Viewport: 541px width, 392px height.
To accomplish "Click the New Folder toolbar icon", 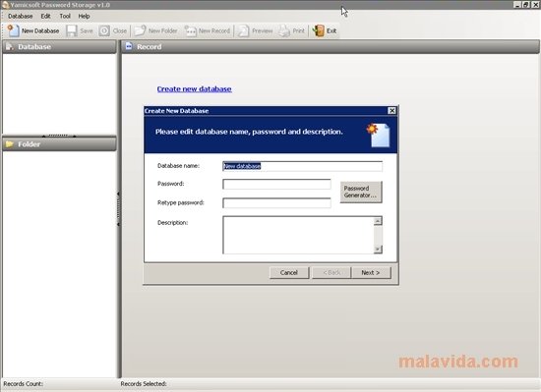I will [x=140, y=30].
